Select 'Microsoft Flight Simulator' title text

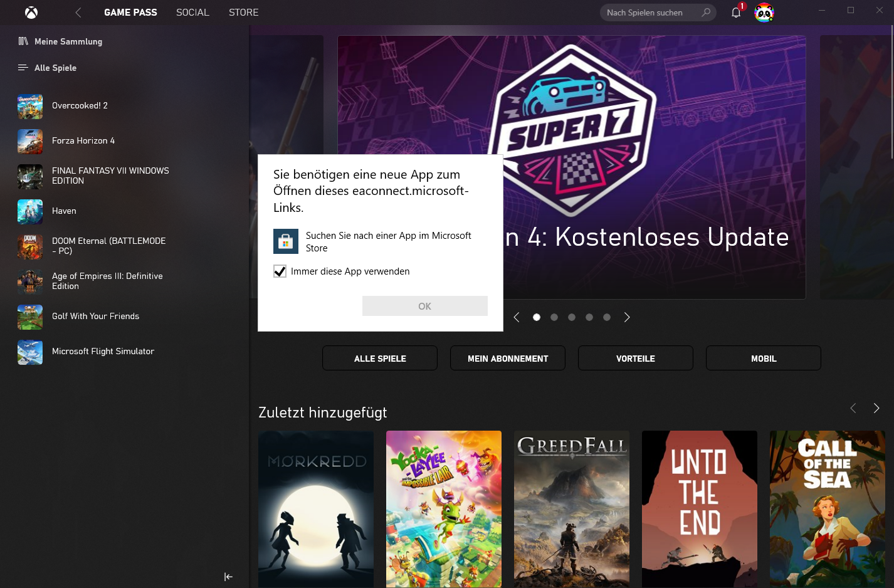[103, 351]
